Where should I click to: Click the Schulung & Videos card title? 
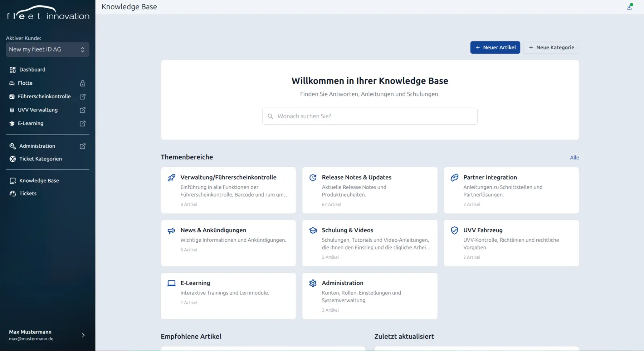(347, 230)
